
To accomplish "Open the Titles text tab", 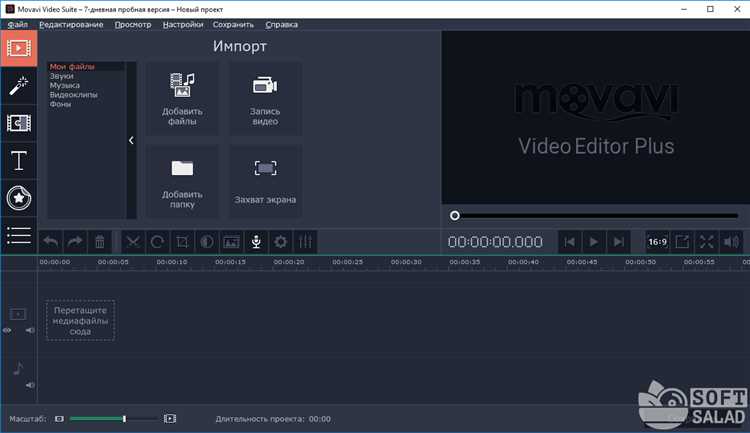I will [x=19, y=160].
